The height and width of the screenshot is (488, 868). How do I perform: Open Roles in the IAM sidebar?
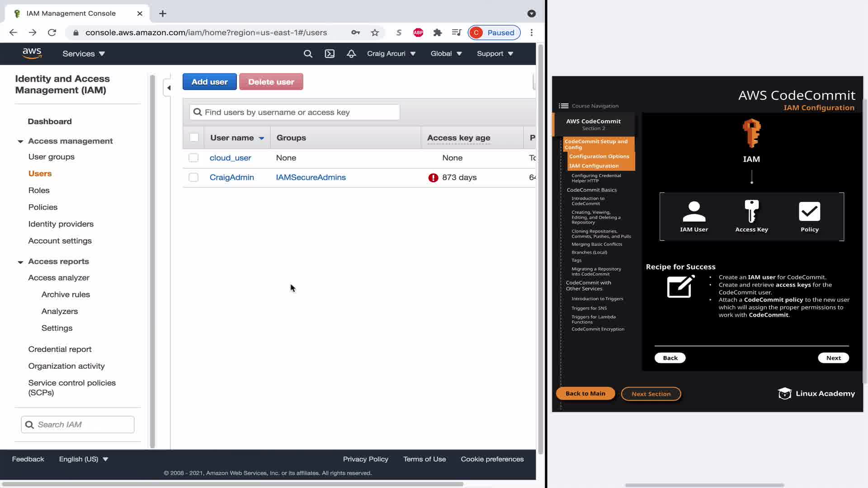[39, 190]
